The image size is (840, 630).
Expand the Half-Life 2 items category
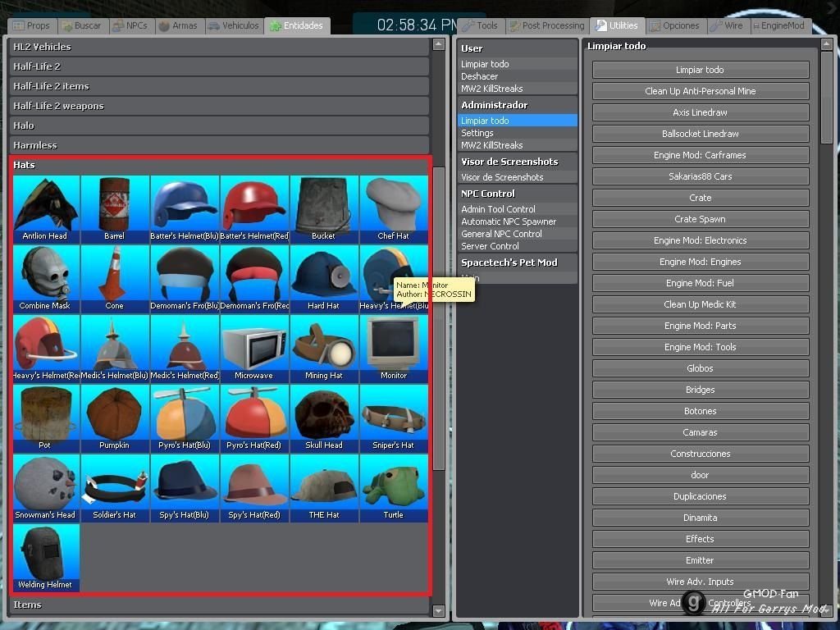click(219, 86)
